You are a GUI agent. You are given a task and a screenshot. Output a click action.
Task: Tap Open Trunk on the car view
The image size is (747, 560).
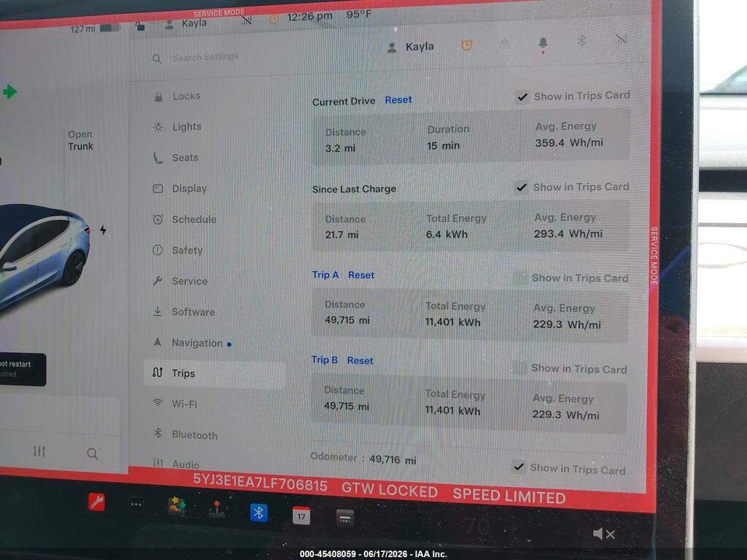(80, 141)
